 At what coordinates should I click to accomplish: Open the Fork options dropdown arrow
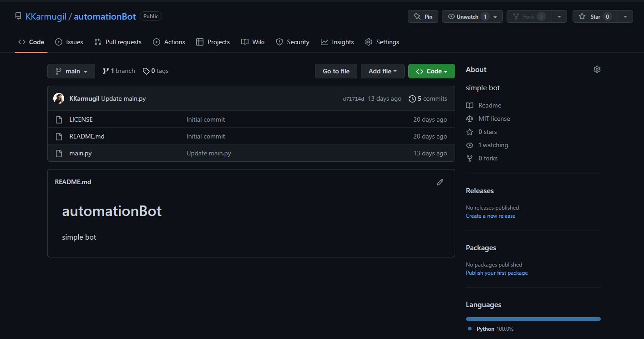click(559, 16)
